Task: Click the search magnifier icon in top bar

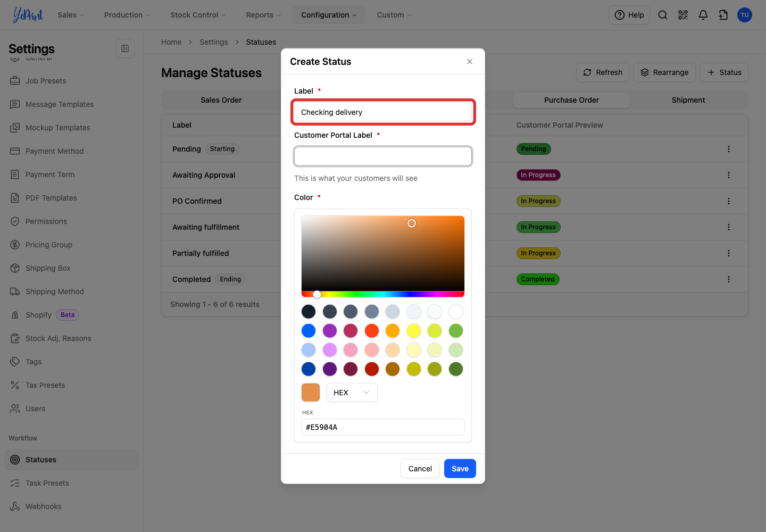Action: click(x=663, y=15)
